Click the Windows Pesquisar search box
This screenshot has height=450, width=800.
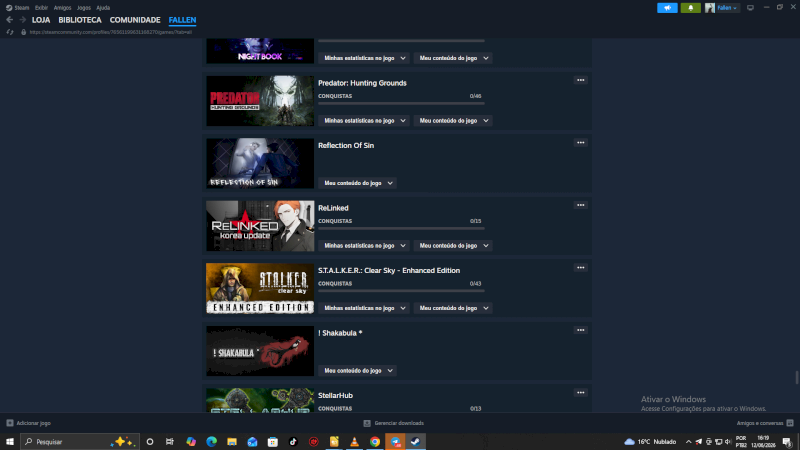tap(80, 442)
